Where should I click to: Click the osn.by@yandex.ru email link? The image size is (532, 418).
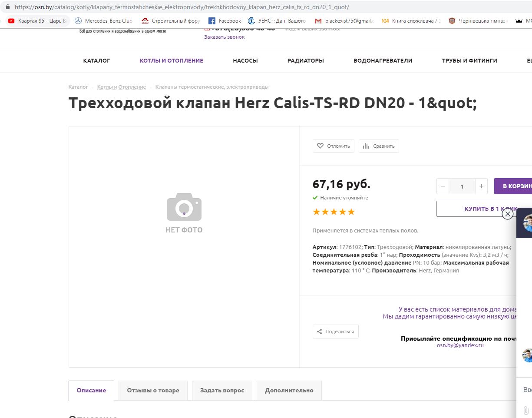460,345
